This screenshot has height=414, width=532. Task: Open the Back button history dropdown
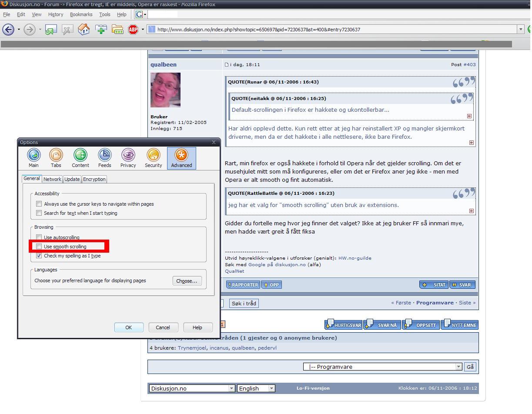pos(19,30)
